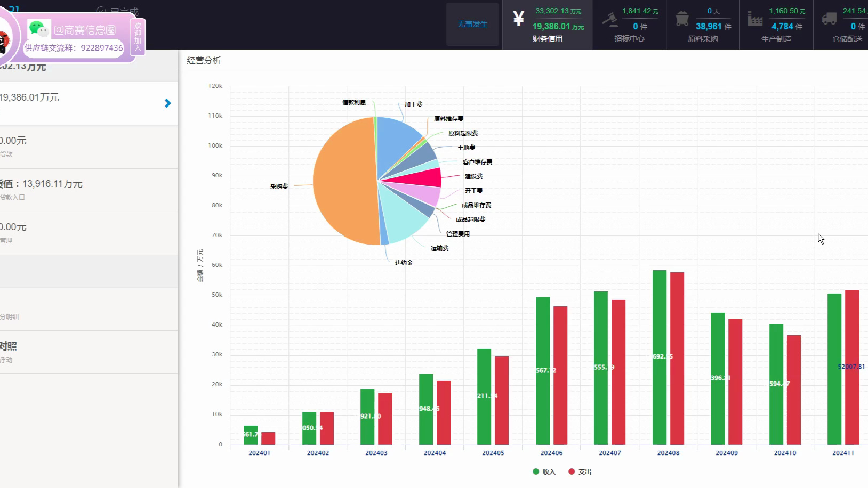Expand the 19,386.01万元 row arrow
This screenshot has width=868, height=488.
pyautogui.click(x=168, y=103)
